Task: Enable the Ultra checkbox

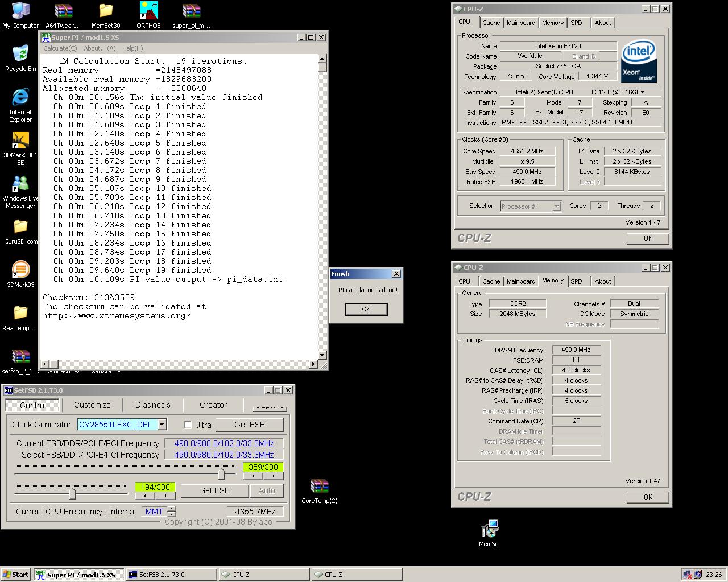Action: (188, 425)
